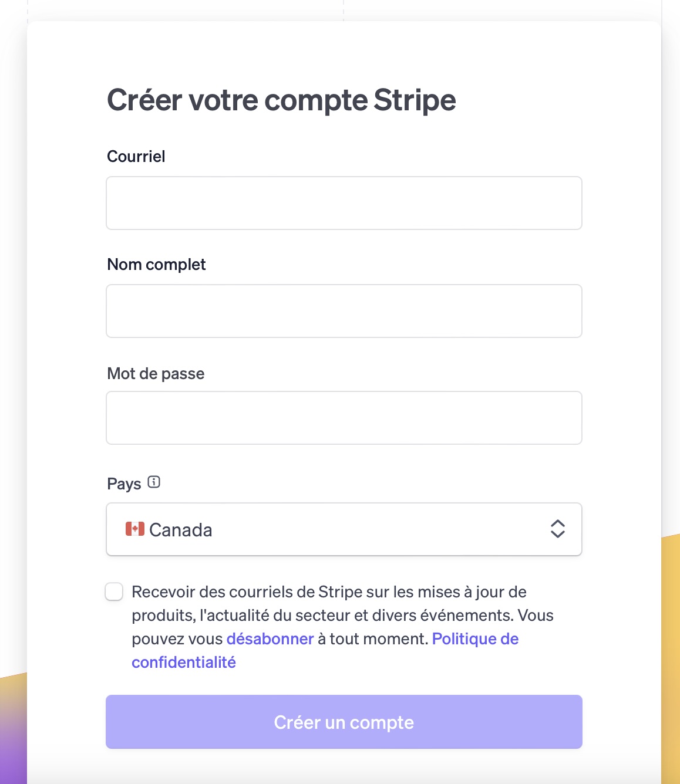The image size is (680, 784).
Task: Change the selected country from Canada
Action: (344, 529)
